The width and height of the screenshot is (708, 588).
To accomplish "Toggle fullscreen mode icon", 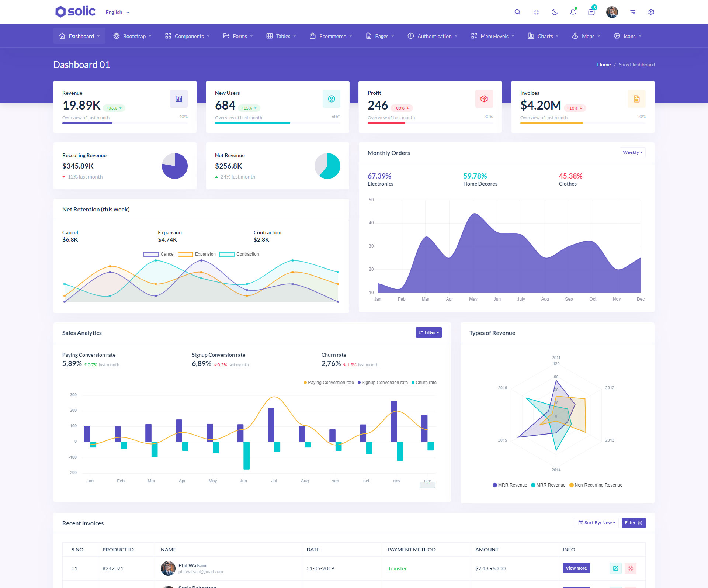I will pos(536,12).
